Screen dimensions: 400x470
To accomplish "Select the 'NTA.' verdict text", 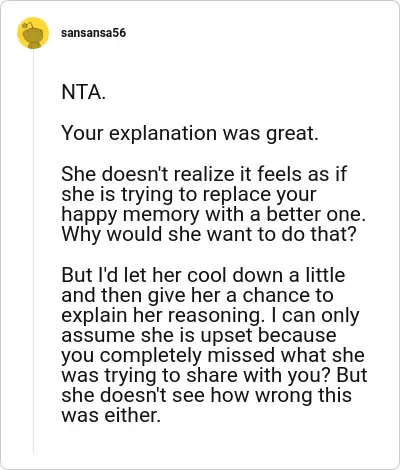I will pos(83,92).
